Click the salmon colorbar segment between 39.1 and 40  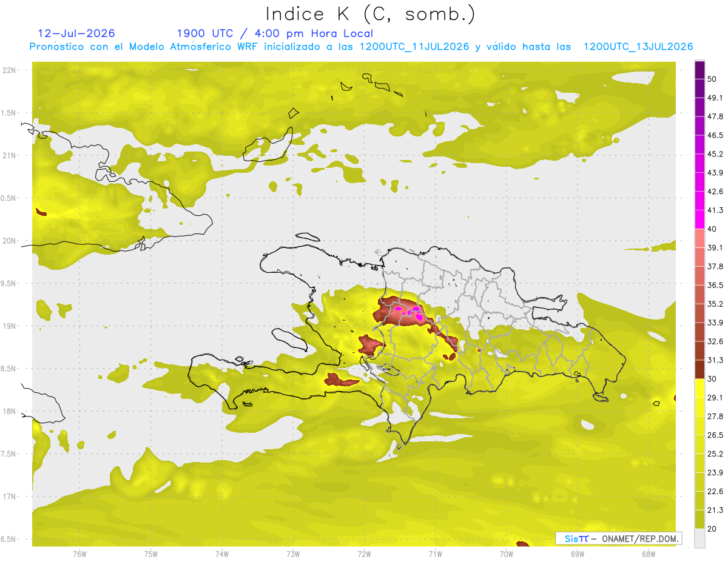coord(699,238)
